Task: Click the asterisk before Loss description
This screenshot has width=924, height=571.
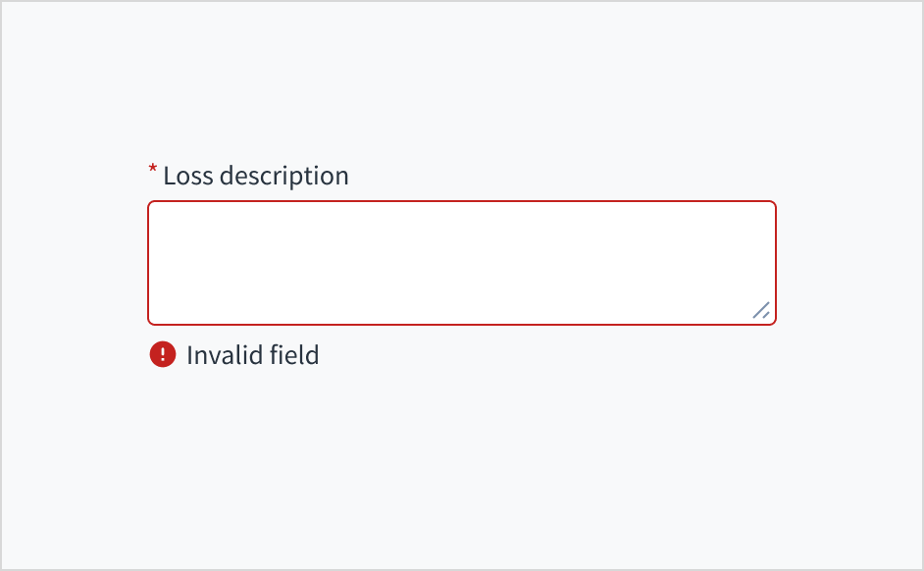Action: tap(152, 171)
